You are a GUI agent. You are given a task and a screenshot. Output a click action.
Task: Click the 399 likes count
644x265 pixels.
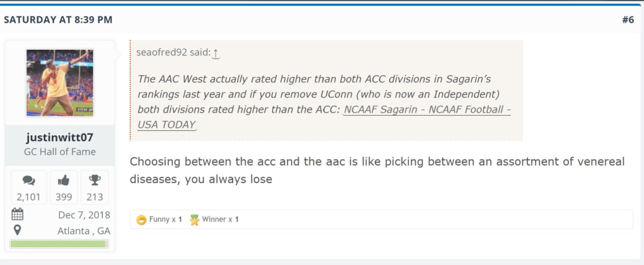point(63,197)
